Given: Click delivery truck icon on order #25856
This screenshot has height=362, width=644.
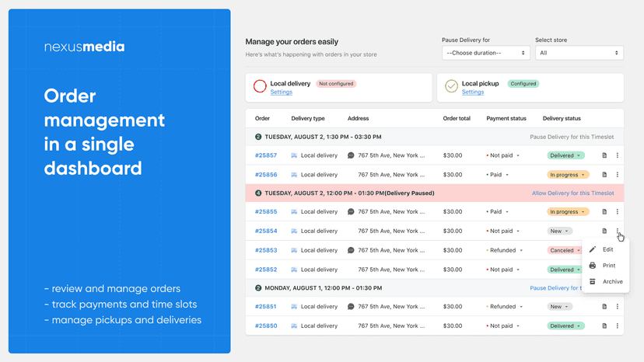Looking at the screenshot, I should pos(294,175).
